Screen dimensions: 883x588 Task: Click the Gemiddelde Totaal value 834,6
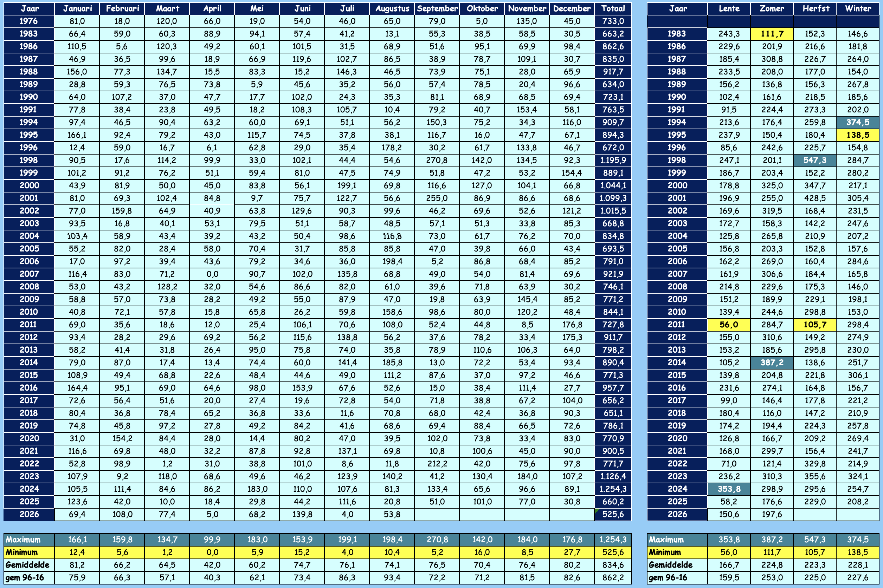[x=613, y=565]
